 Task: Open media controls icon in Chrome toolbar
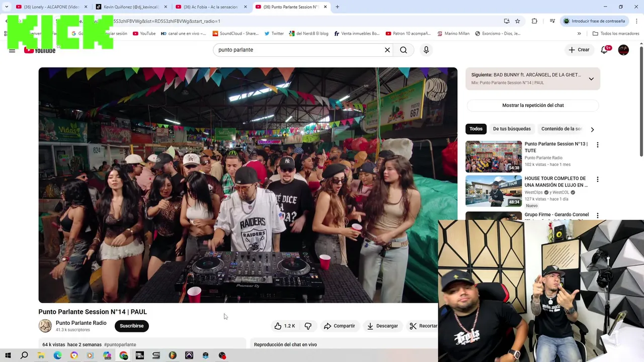(x=552, y=21)
